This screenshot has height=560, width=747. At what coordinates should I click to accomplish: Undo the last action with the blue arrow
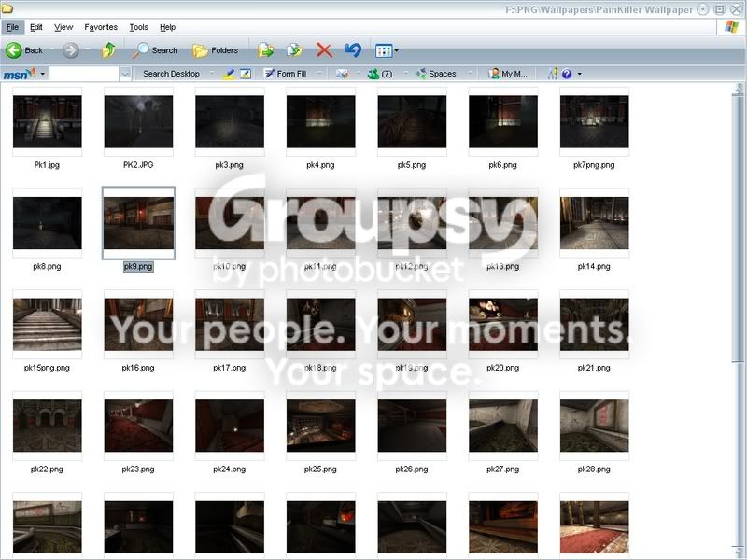pyautogui.click(x=353, y=50)
